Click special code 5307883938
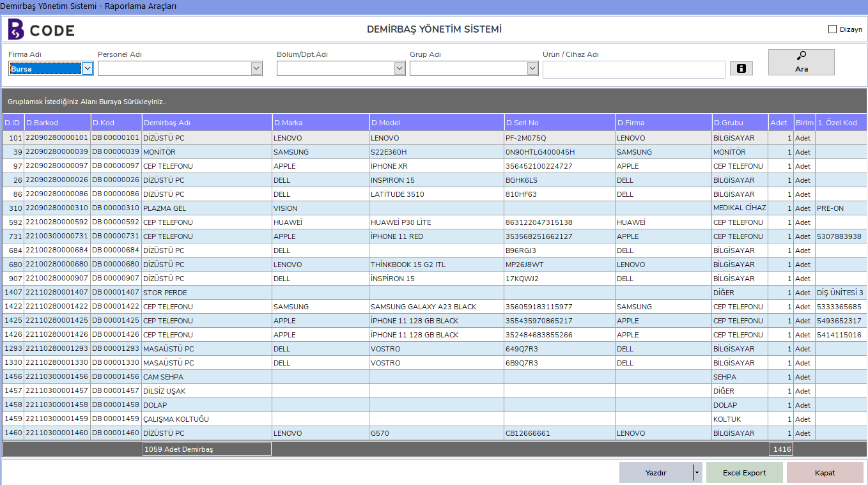Image resolution: width=868 pixels, height=485 pixels. tap(841, 236)
